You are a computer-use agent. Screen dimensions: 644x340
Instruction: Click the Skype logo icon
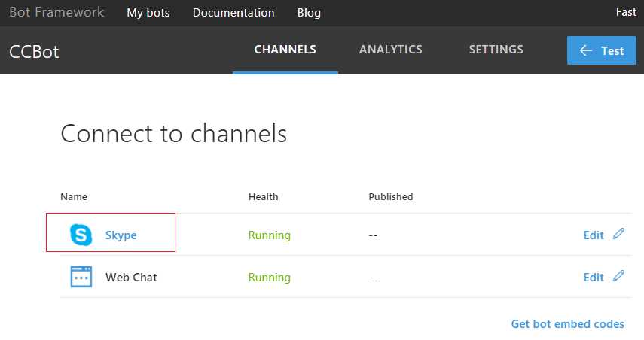pos(81,235)
